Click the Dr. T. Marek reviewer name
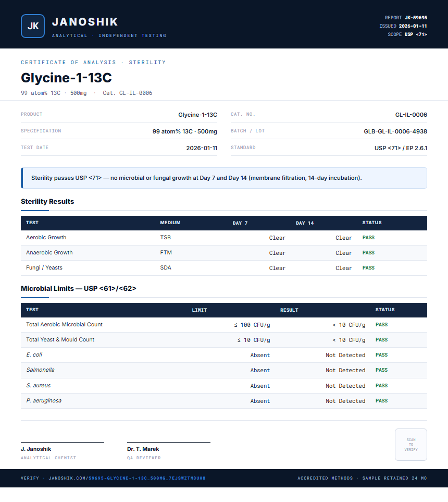Screen dimensions: 448x502 coord(143,449)
